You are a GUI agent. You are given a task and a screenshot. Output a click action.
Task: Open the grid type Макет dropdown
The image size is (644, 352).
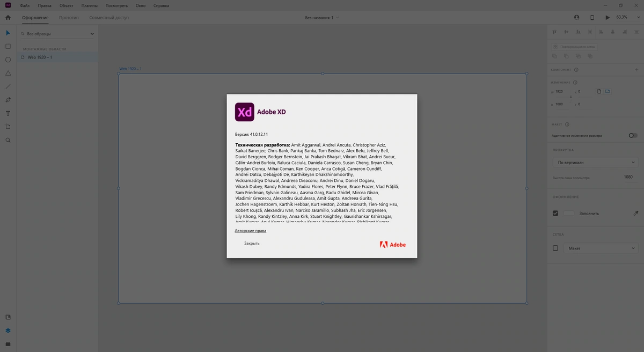click(x=601, y=248)
